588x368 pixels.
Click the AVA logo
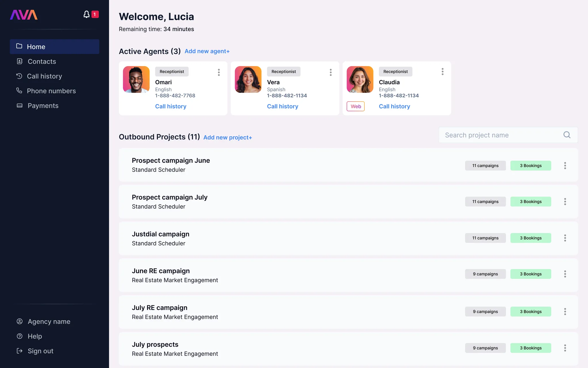(x=24, y=15)
